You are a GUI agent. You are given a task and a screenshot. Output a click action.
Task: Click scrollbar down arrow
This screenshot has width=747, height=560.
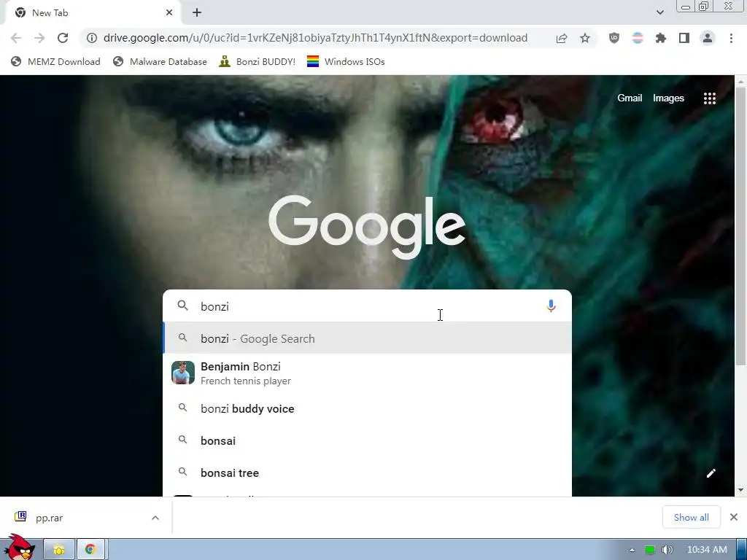[741, 489]
